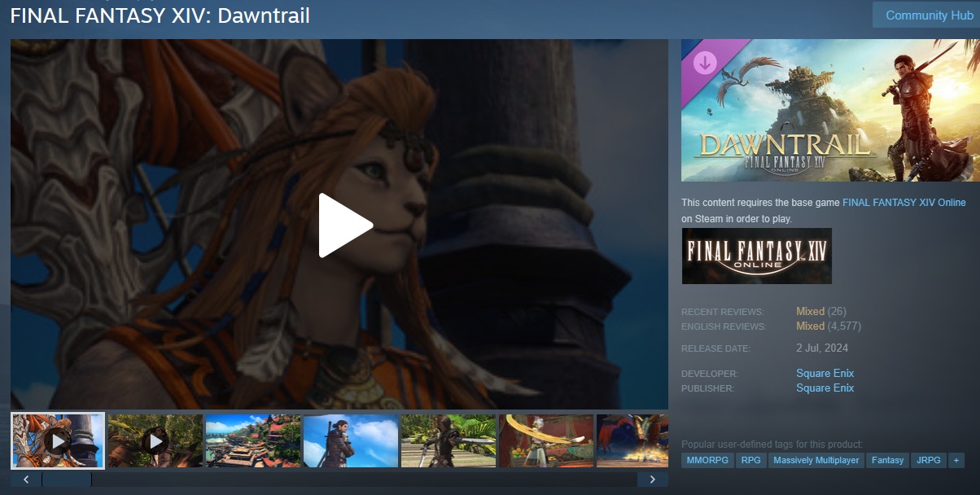Select the JRPG tag
The image size is (980, 495).
point(928,461)
